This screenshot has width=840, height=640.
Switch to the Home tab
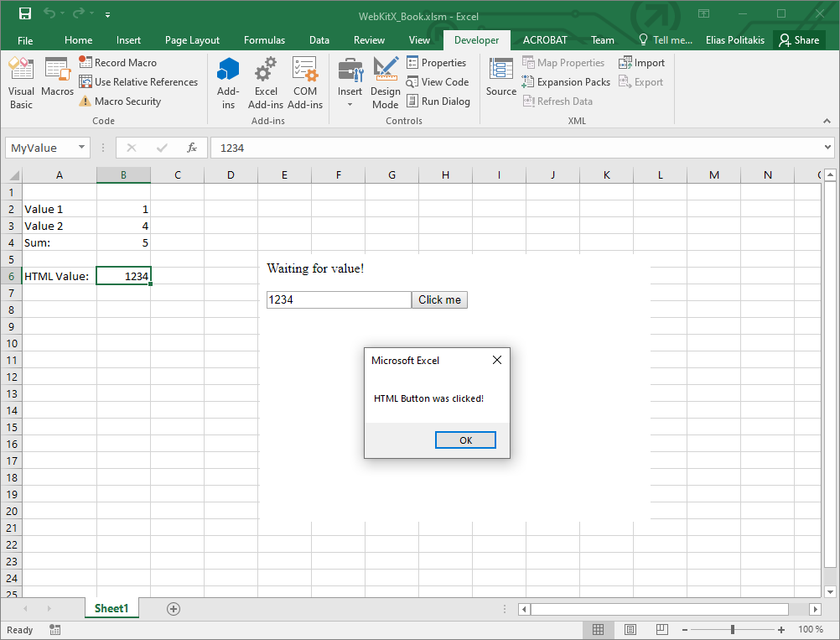click(x=78, y=40)
